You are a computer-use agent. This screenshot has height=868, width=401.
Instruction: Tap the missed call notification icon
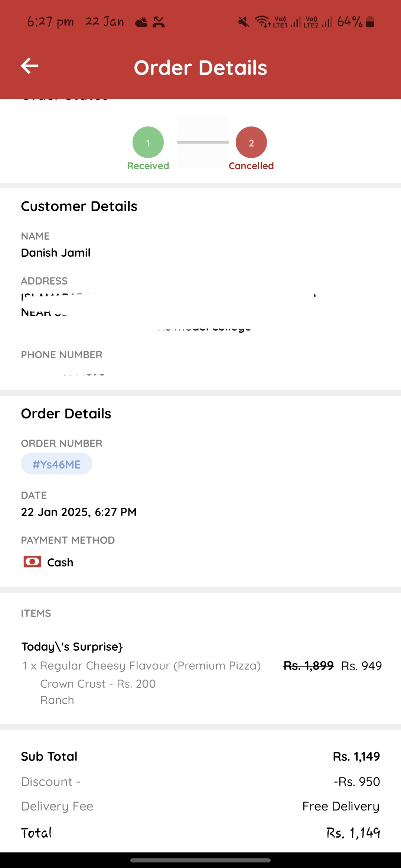tap(159, 22)
